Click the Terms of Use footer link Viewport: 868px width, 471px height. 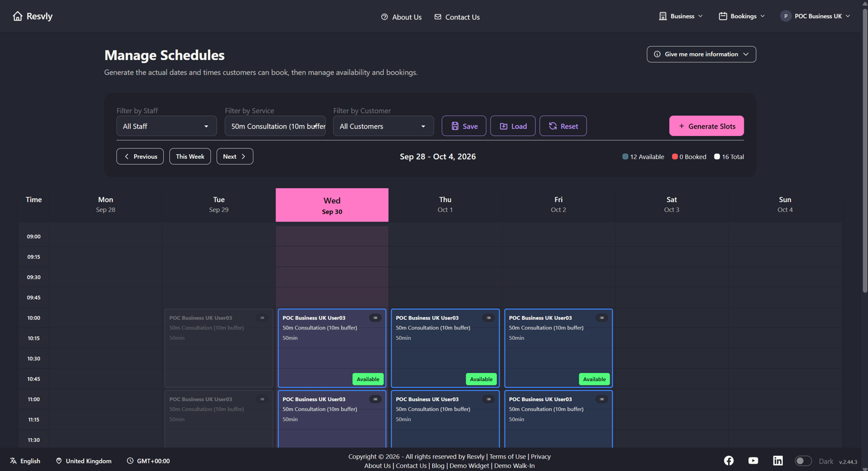coord(508,457)
